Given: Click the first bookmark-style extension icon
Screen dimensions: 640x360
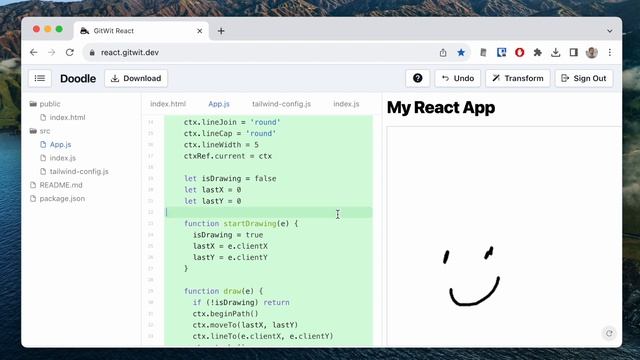Looking at the screenshot, I should click(483, 52).
